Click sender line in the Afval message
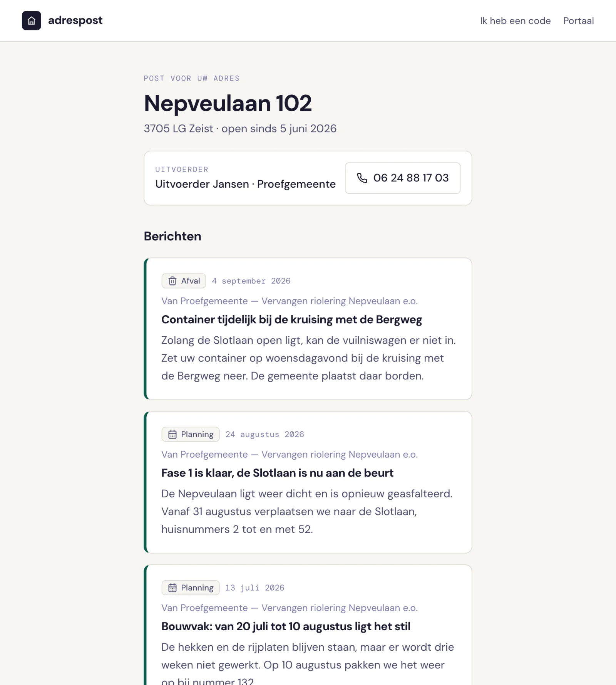The width and height of the screenshot is (616, 685). (x=290, y=301)
